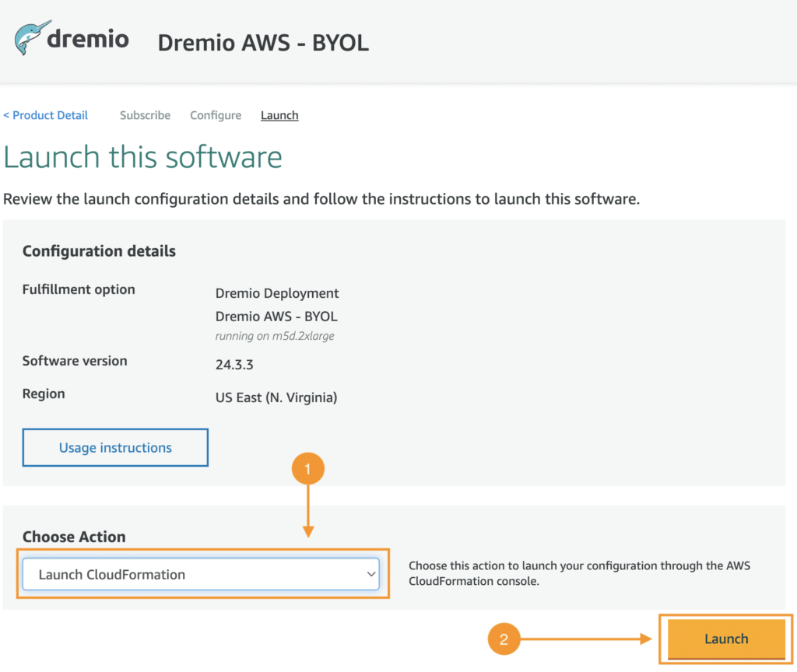Click the 'Dremio Deployment' value
This screenshot has height=672, width=797.
[x=277, y=293]
